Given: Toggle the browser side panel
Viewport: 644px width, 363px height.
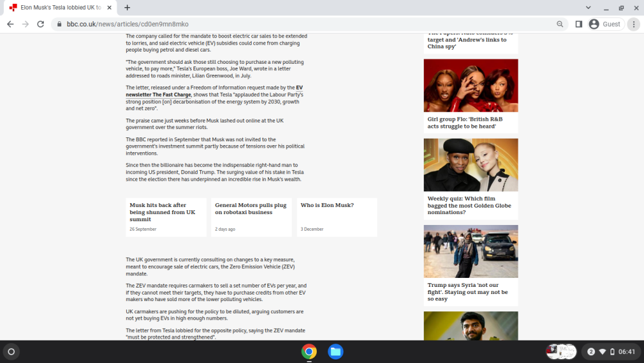Looking at the screenshot, I should pyautogui.click(x=579, y=25).
